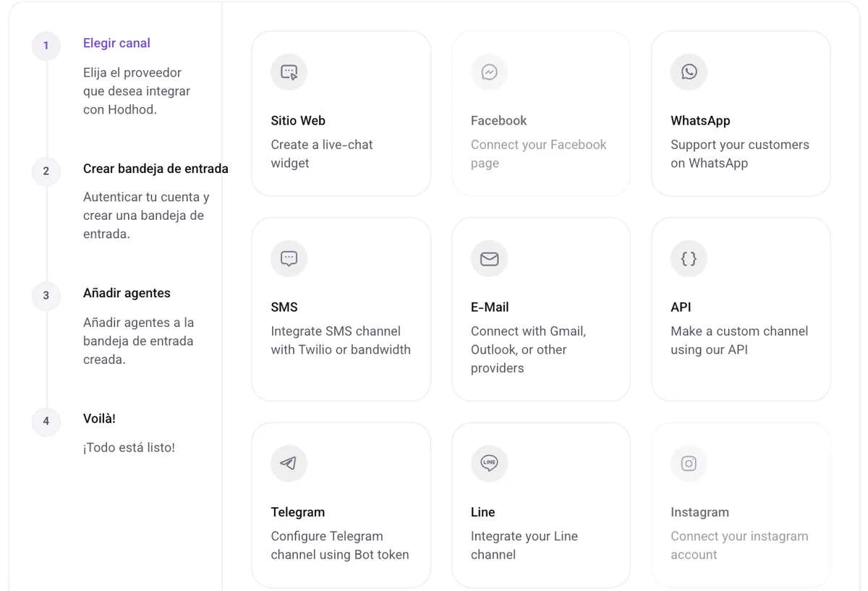This screenshot has width=868, height=591.
Task: Click 'Create a live-chat widget' description
Action: (x=322, y=154)
